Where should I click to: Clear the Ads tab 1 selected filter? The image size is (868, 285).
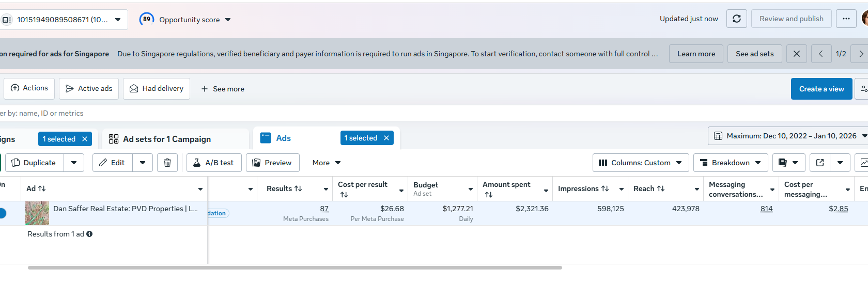pyautogui.click(x=386, y=138)
